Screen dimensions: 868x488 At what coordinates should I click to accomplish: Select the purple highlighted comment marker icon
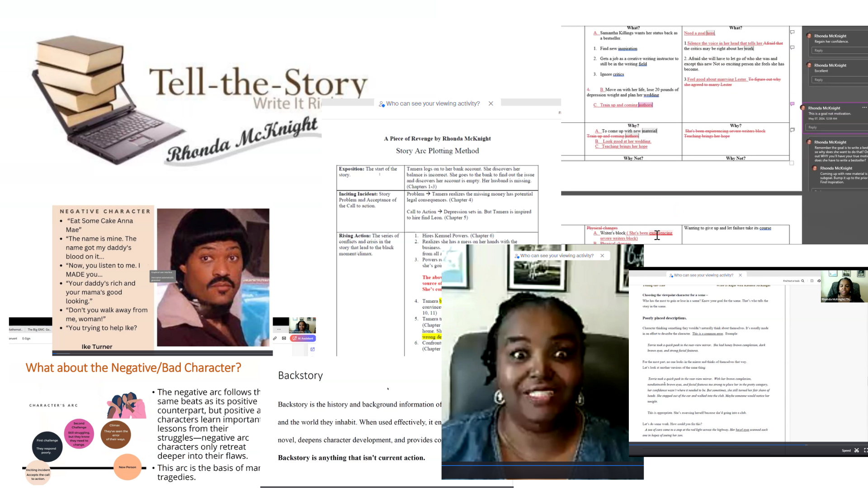coord(792,104)
